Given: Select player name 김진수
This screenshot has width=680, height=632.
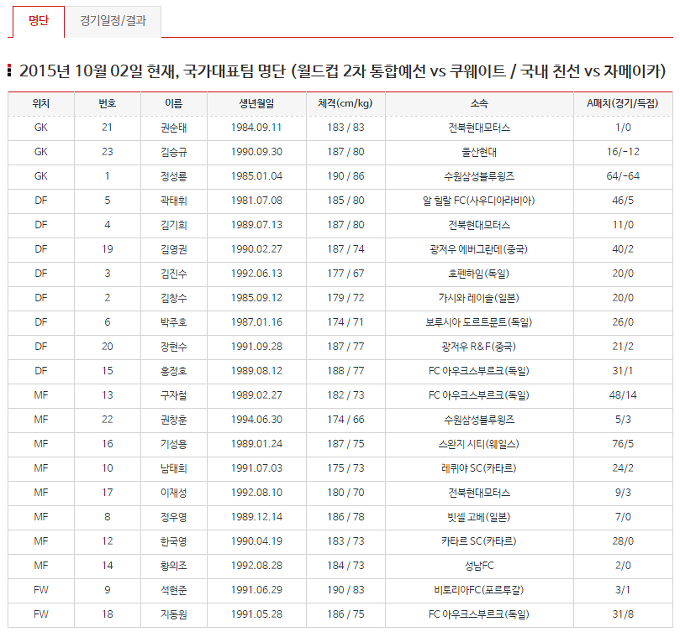Looking at the screenshot, I should tap(173, 274).
